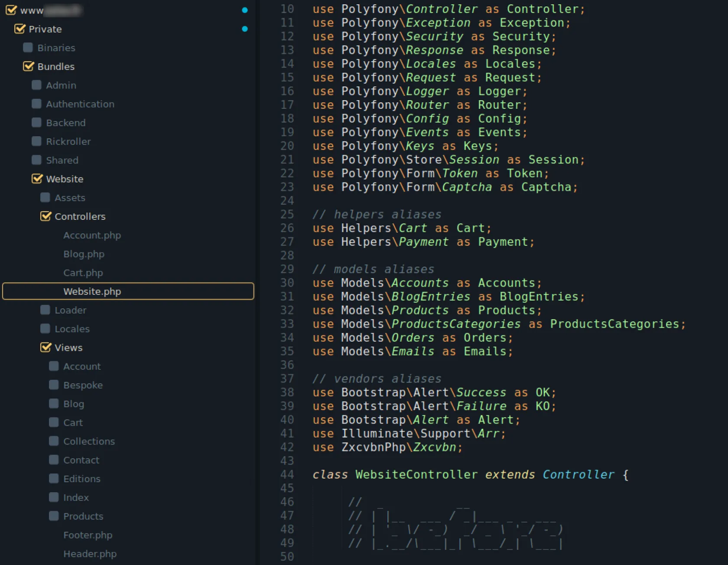Expand the Loader folder icon

[45, 310]
